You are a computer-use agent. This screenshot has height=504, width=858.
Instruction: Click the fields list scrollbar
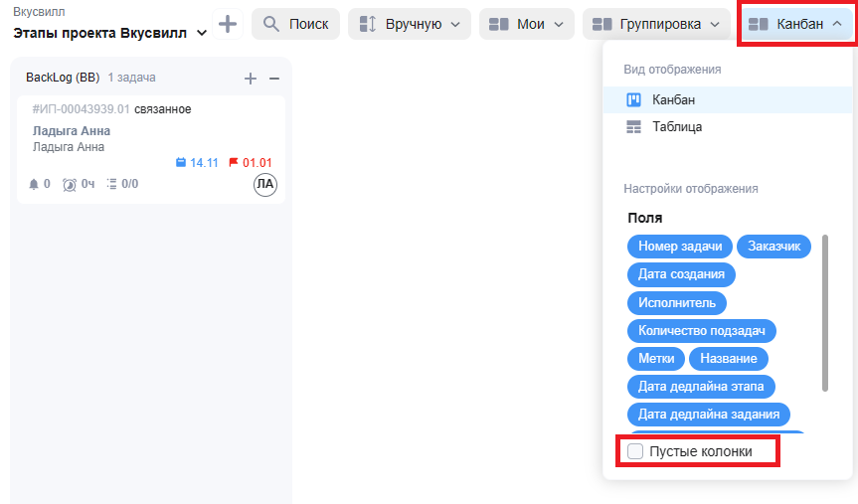point(824,313)
